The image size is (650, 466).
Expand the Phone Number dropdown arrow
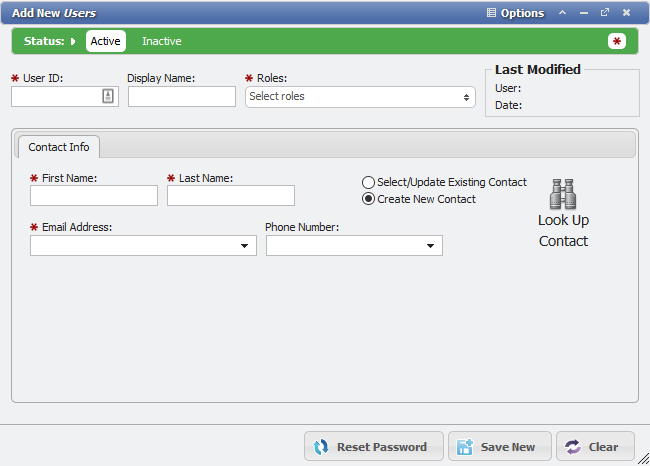tap(430, 246)
